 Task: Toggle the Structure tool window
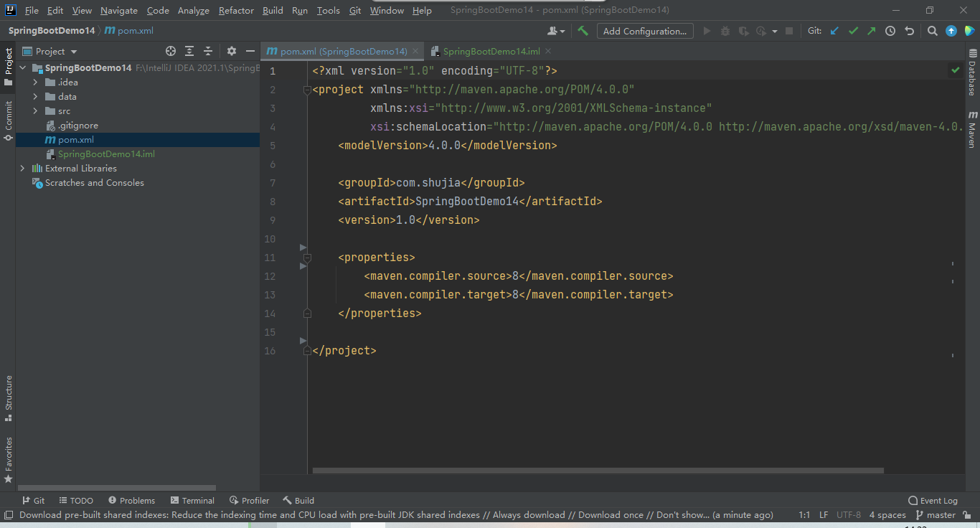[8, 398]
